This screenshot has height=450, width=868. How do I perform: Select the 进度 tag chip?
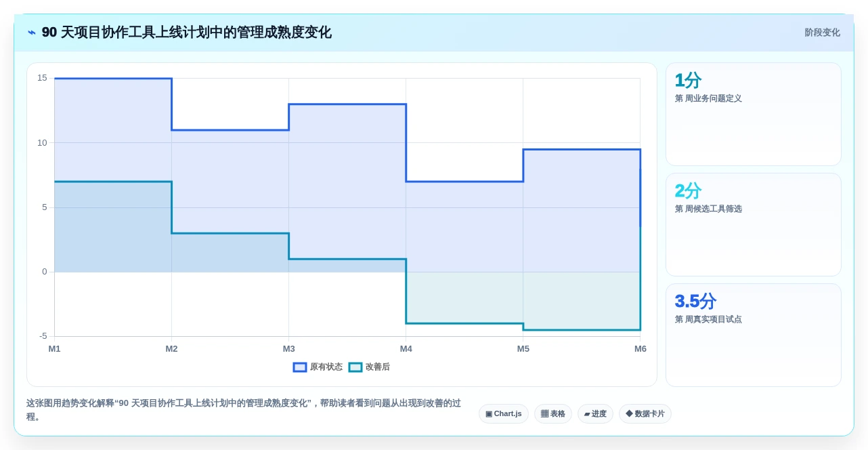click(595, 414)
